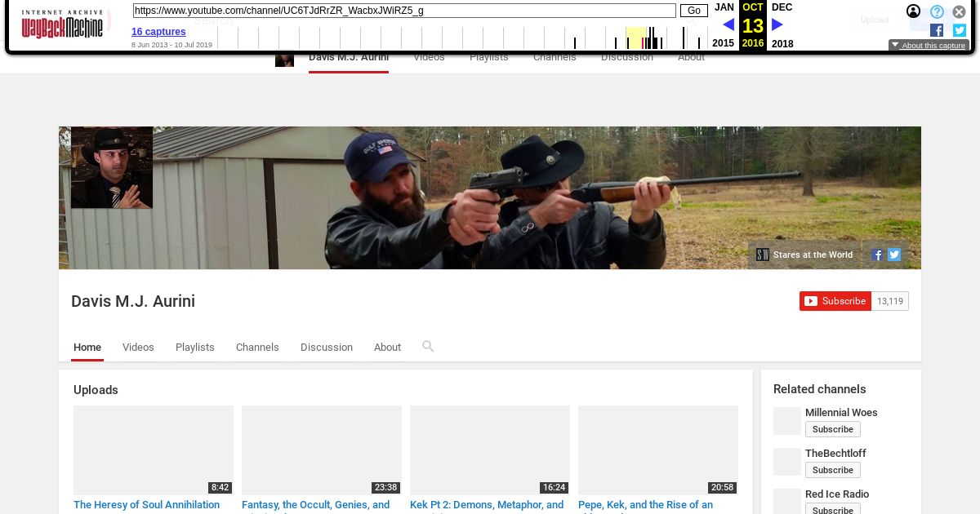Switch to the Videos tab below channel name

click(138, 348)
